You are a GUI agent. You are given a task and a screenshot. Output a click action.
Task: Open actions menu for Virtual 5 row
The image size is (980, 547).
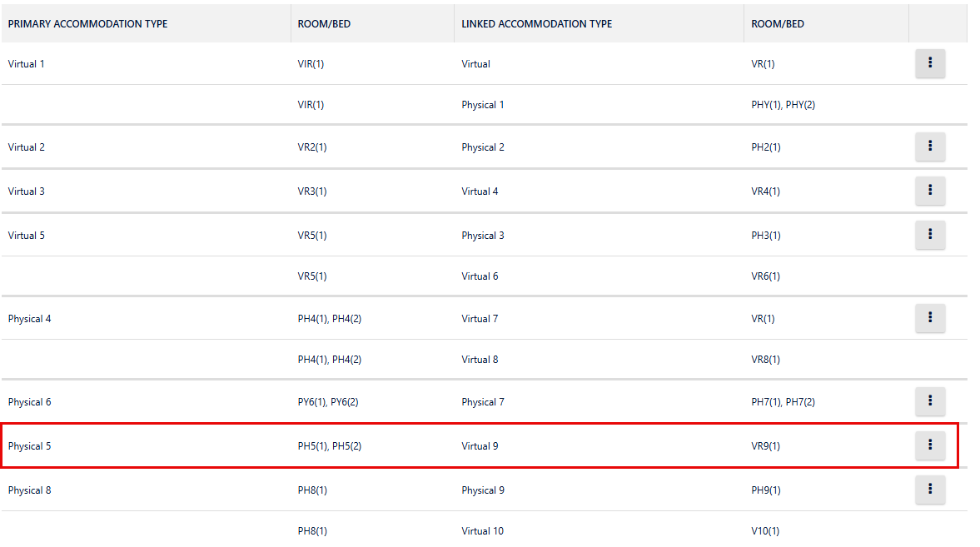tap(930, 235)
